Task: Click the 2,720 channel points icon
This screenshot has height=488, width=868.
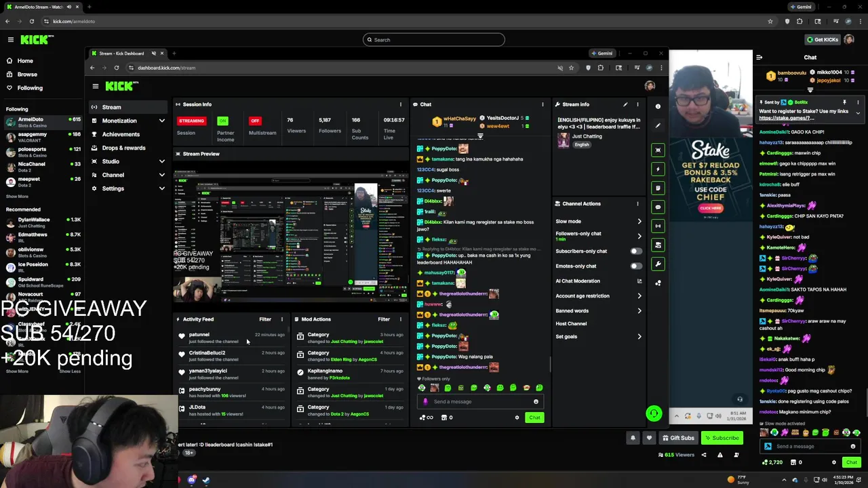Action: coord(772,462)
